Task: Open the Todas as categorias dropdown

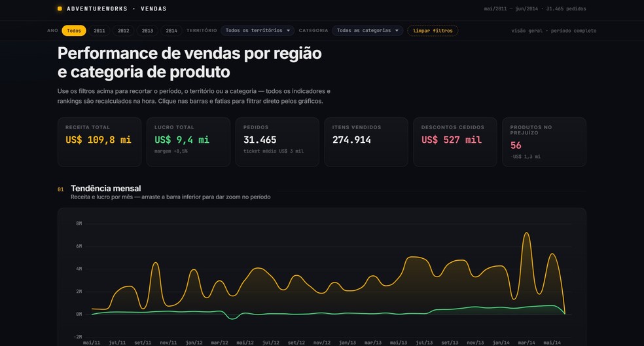Action: (x=368, y=30)
